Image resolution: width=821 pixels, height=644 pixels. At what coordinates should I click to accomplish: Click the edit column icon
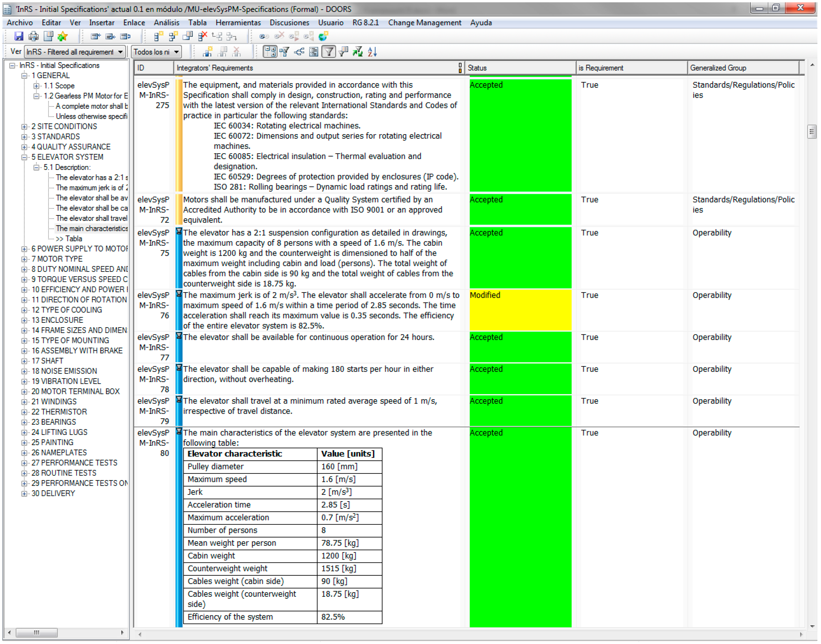click(110, 36)
